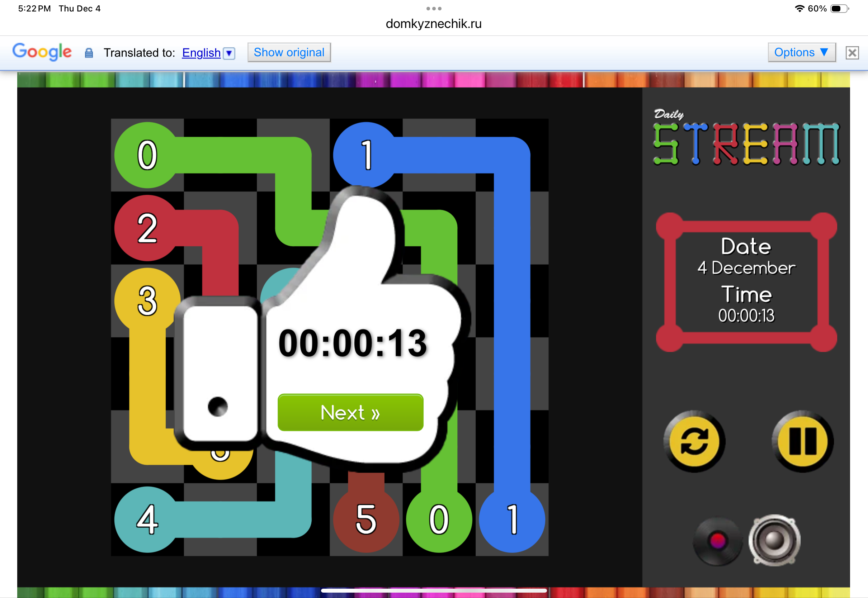This screenshot has height=598, width=868.
Task: Toggle music with the vinyl record icon
Action: 717,541
